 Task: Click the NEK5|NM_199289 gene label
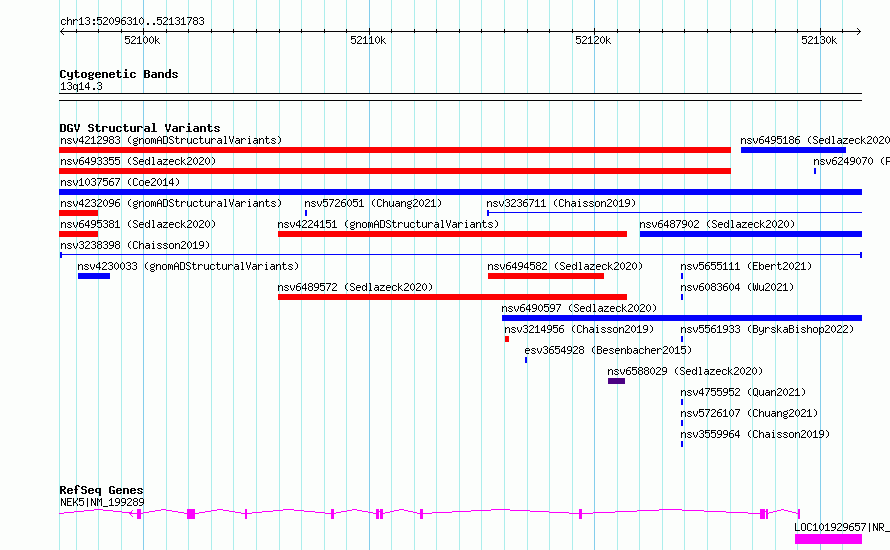click(x=102, y=502)
